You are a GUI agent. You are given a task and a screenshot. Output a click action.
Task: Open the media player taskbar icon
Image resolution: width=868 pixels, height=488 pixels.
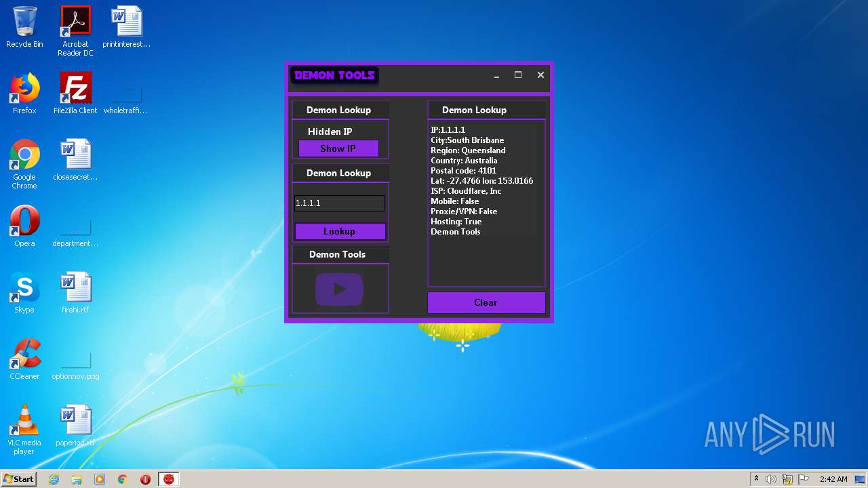point(100,479)
